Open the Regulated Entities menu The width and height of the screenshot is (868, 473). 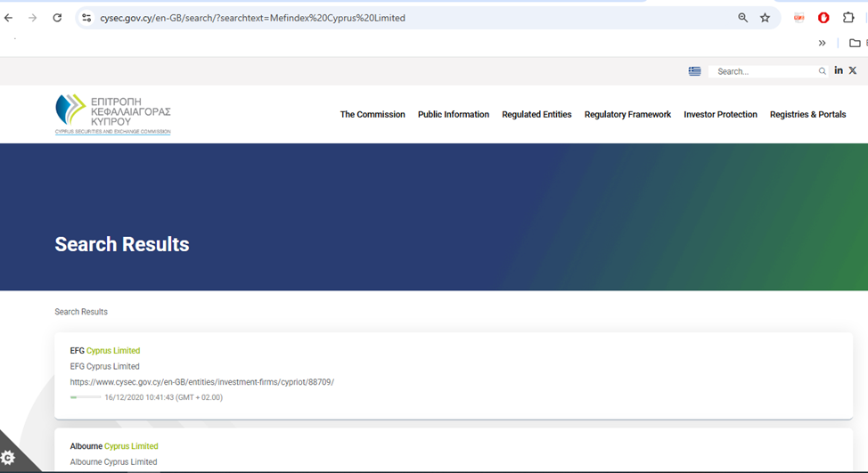(536, 115)
